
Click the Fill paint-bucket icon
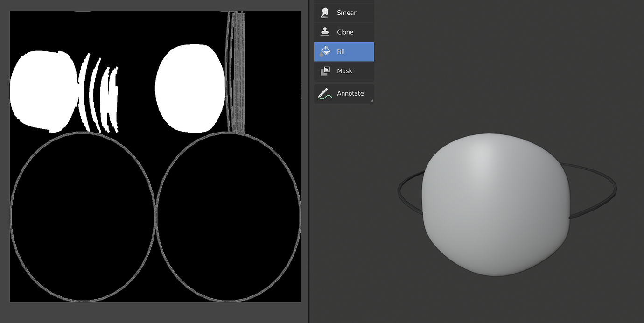pos(325,51)
